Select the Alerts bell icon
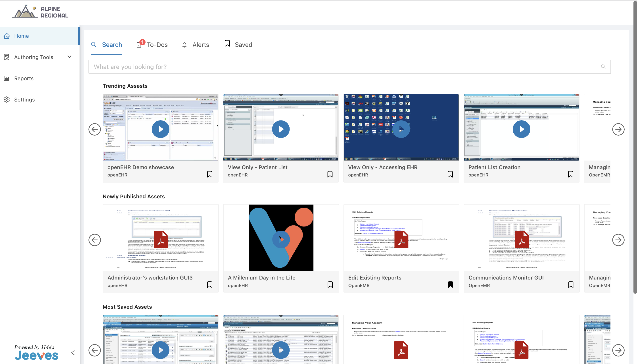The image size is (637, 364). (184, 44)
